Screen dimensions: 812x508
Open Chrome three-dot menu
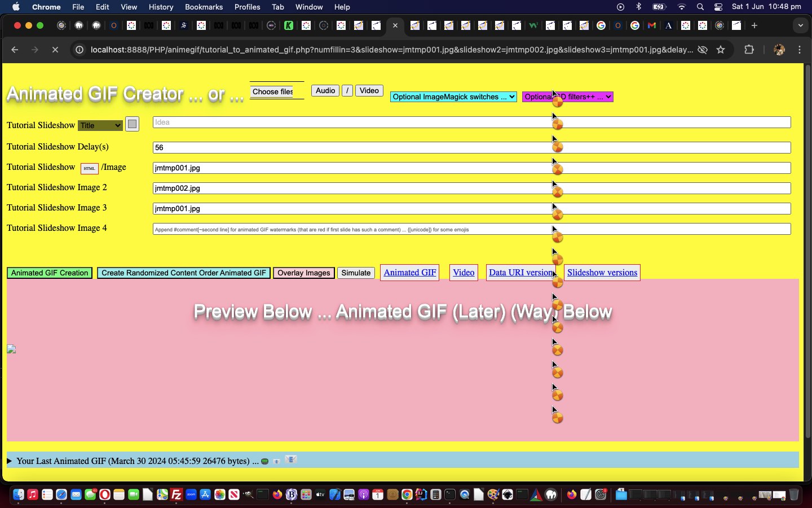[800, 50]
